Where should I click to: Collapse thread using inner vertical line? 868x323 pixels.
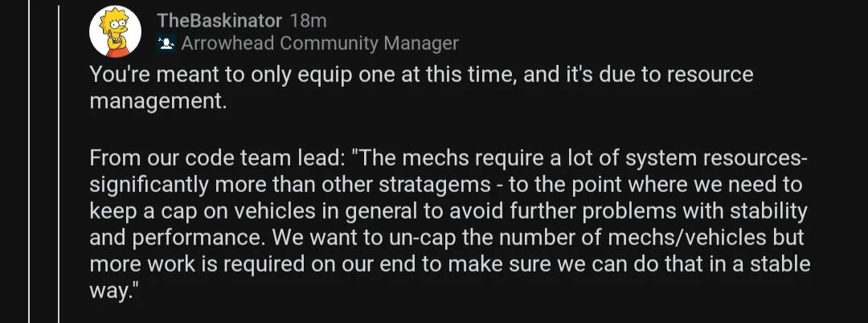[x=59, y=161]
